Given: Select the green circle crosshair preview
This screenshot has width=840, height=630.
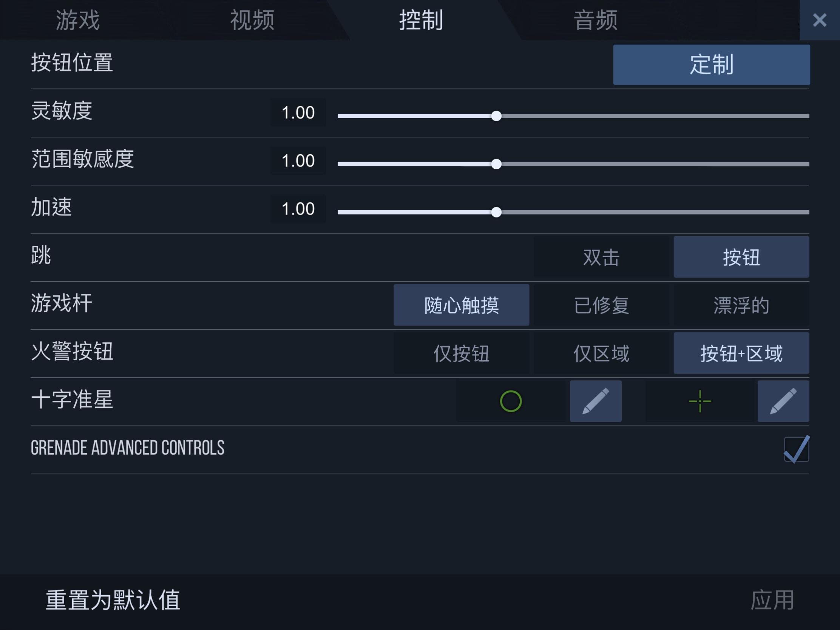Looking at the screenshot, I should tap(511, 401).
